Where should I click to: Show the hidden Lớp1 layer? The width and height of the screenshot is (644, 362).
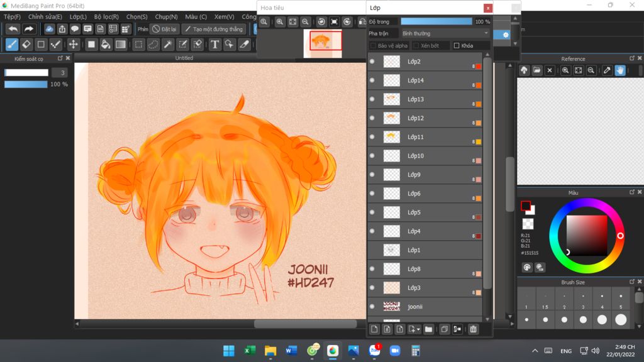372,250
